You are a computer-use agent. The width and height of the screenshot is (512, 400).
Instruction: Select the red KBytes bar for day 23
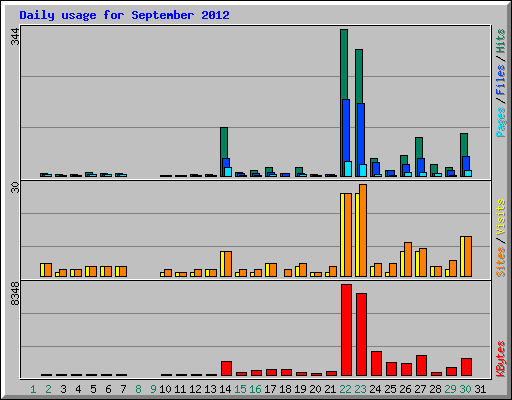[361, 335]
